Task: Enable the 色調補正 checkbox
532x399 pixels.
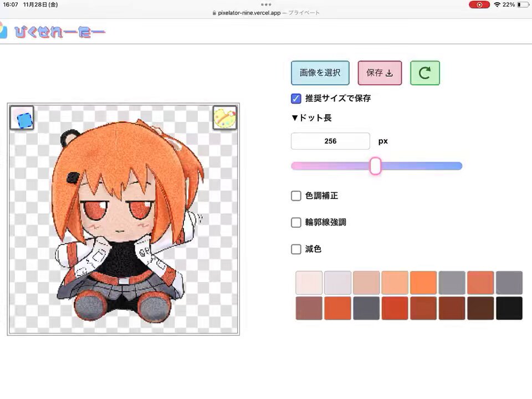Action: (296, 196)
